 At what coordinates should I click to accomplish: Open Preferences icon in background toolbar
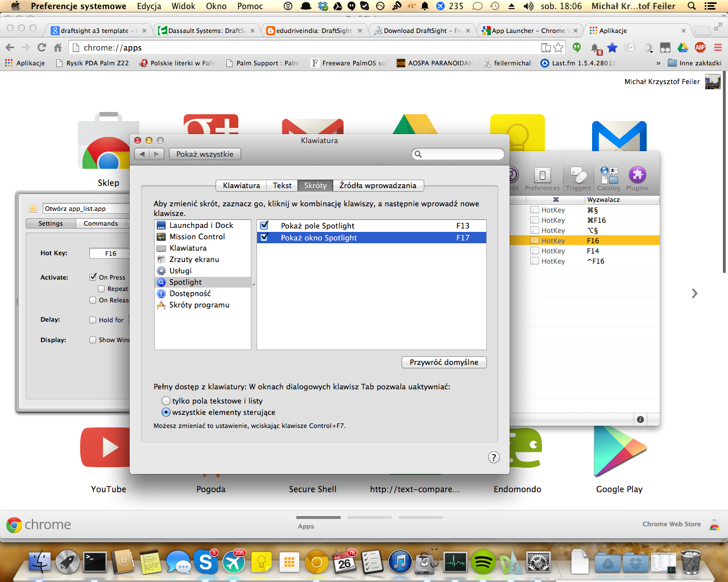(542, 178)
